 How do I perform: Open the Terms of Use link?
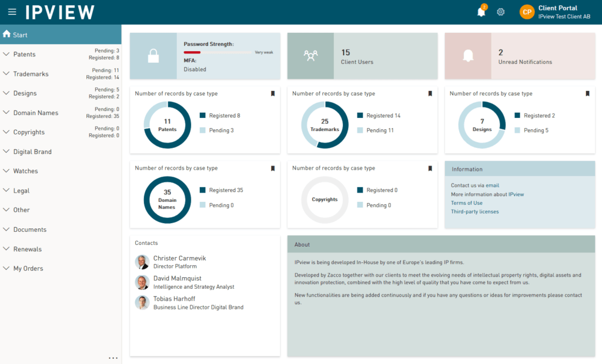[x=466, y=203]
